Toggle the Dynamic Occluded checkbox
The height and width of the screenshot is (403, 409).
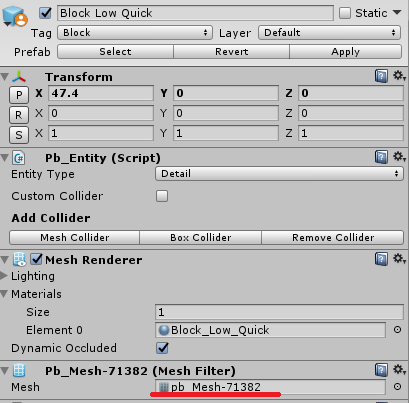(162, 348)
